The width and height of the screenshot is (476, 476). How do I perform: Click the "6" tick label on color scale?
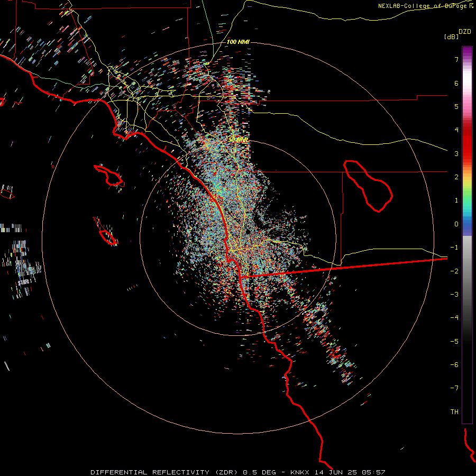pyautogui.click(x=456, y=83)
